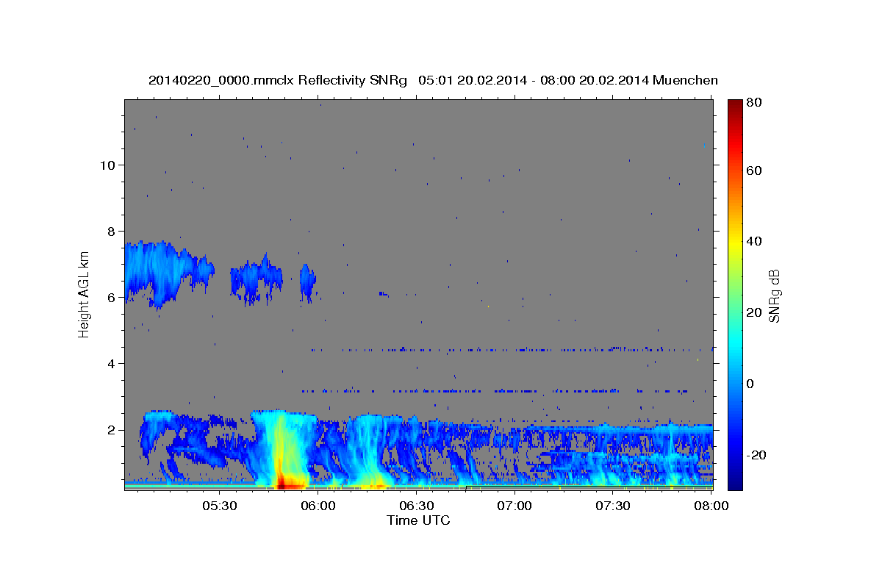Click the height tick label 10
The width and height of the screenshot is (882, 588).
[x=107, y=165]
